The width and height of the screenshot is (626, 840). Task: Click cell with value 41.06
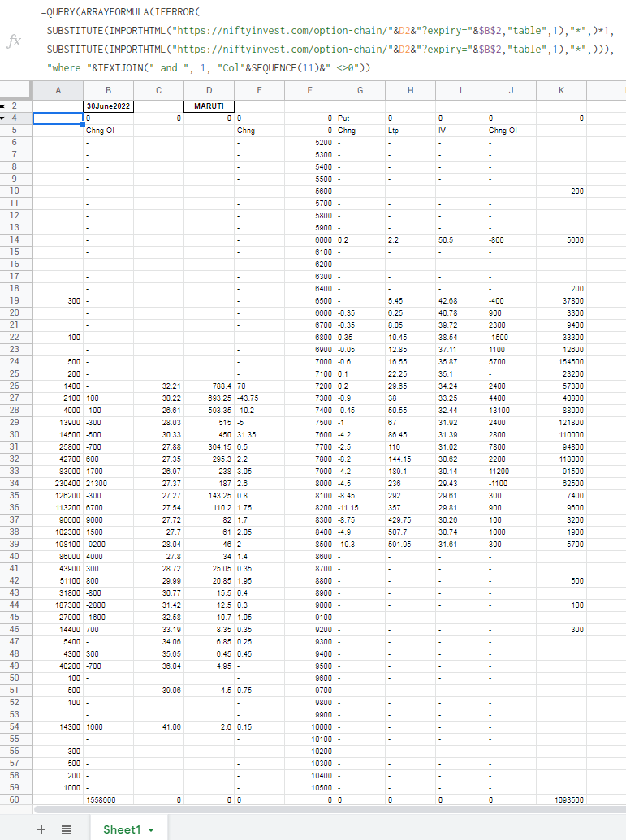click(x=158, y=727)
